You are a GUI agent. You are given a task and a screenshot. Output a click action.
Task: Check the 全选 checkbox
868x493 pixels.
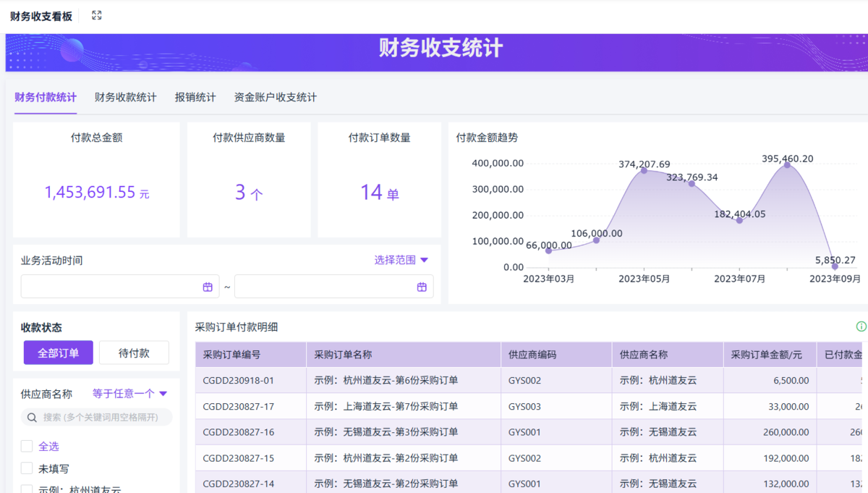click(27, 446)
